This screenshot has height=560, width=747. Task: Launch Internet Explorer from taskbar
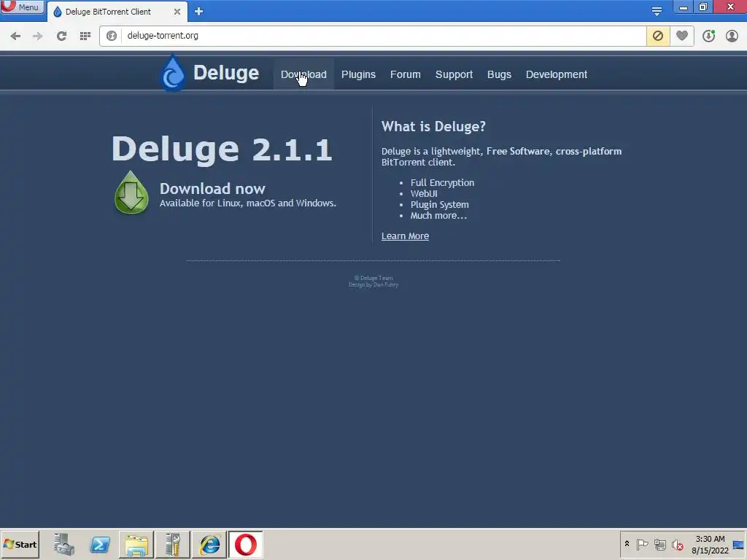(209, 544)
